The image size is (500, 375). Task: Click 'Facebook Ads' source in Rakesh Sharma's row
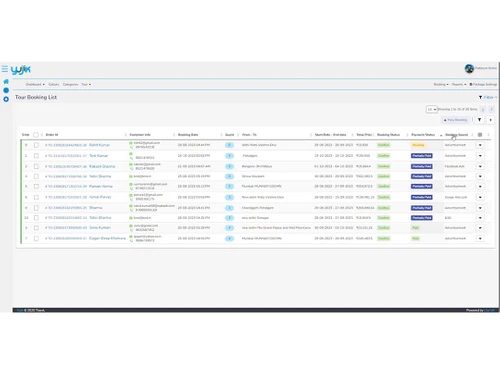coord(455,166)
